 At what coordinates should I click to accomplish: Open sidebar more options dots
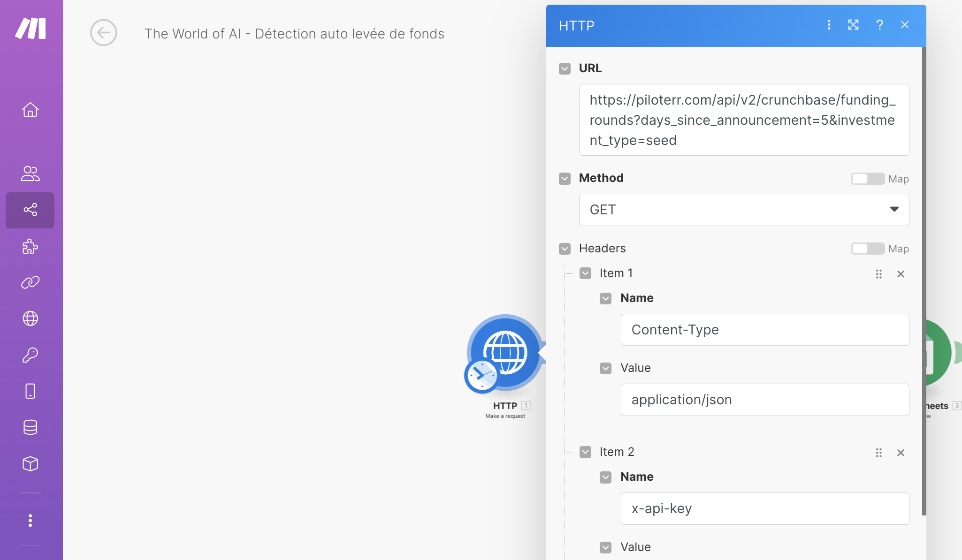pyautogui.click(x=30, y=520)
